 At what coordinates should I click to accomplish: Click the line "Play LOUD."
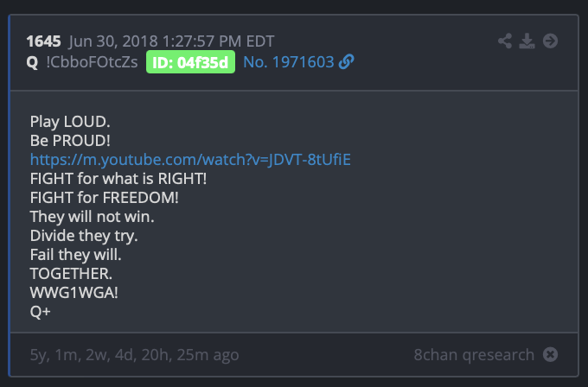pos(70,122)
